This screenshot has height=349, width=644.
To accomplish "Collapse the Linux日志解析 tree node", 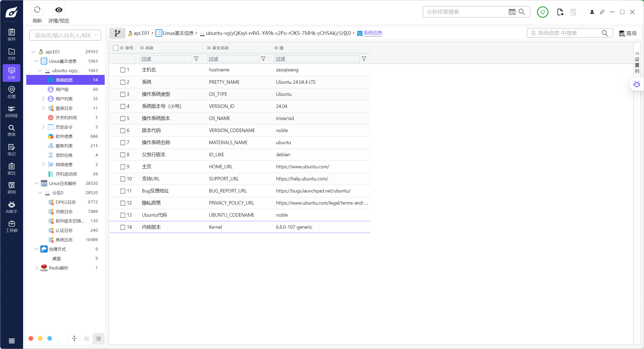I will (36, 183).
